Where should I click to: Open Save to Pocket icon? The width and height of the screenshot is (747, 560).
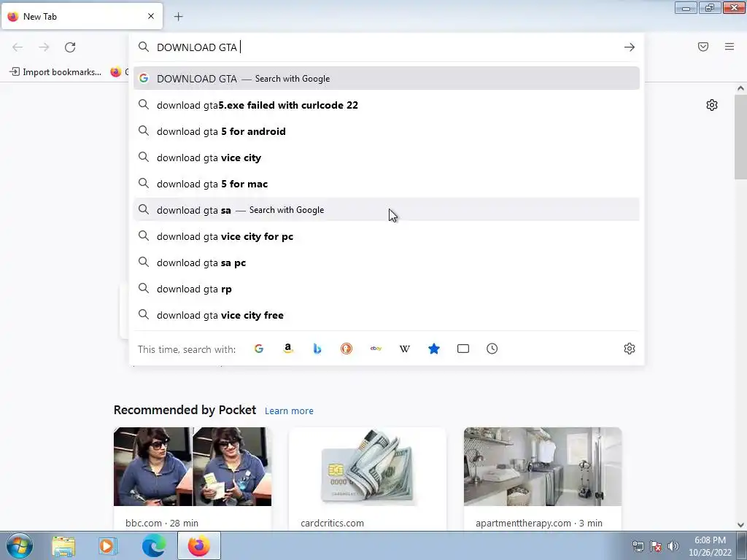[703, 47]
